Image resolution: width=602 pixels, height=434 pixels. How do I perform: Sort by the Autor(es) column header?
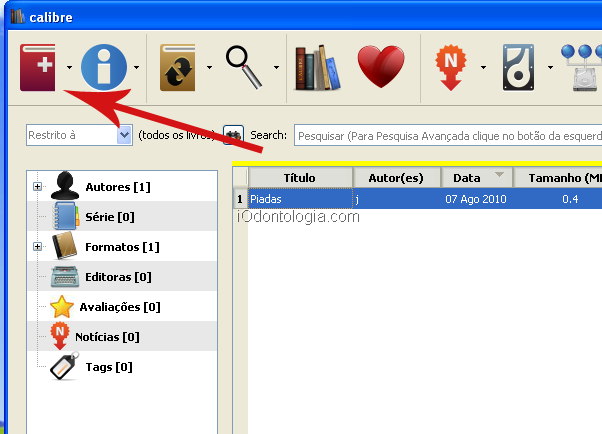[x=396, y=178]
